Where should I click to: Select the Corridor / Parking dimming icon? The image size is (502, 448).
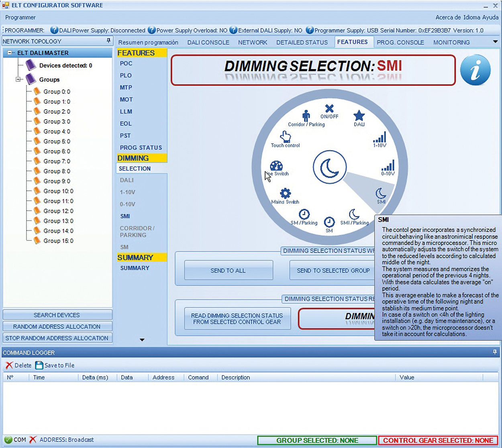coord(306,116)
